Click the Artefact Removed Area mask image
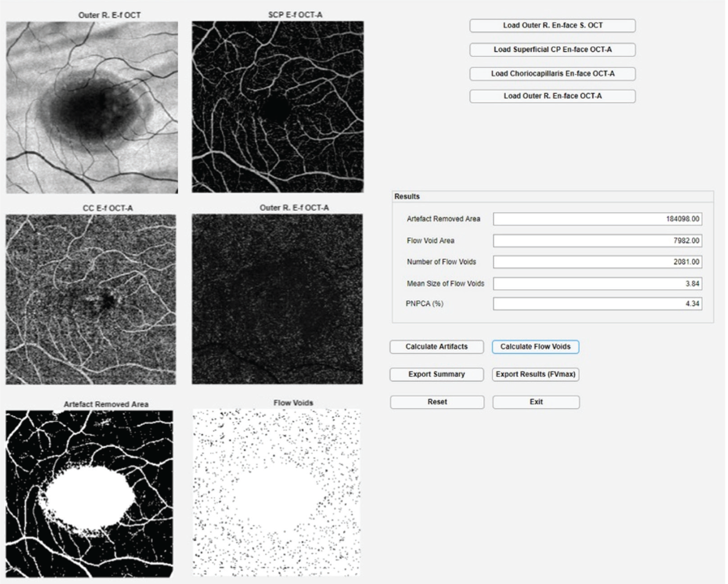Screen dimensions: 728x584 tap(89, 493)
